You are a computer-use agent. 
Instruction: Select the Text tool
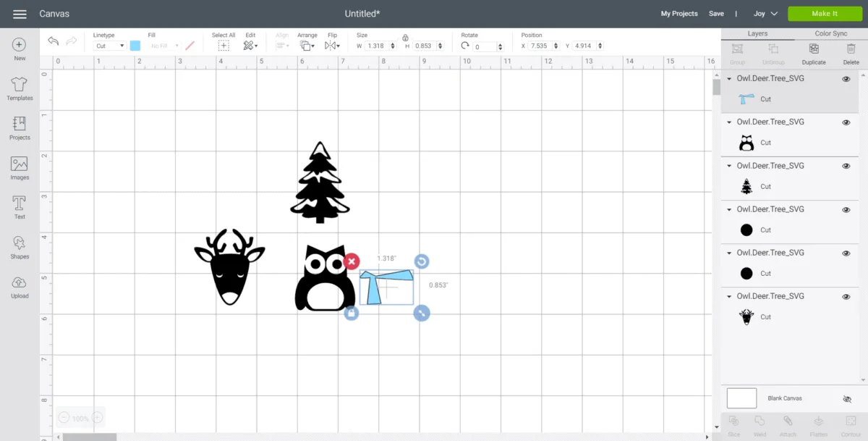pos(20,207)
